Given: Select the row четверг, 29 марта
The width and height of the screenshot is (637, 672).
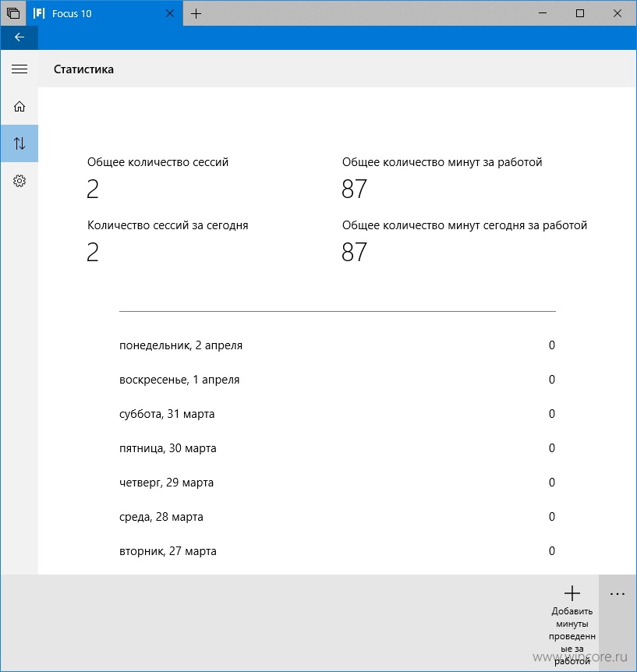Looking at the screenshot, I should 338,483.
